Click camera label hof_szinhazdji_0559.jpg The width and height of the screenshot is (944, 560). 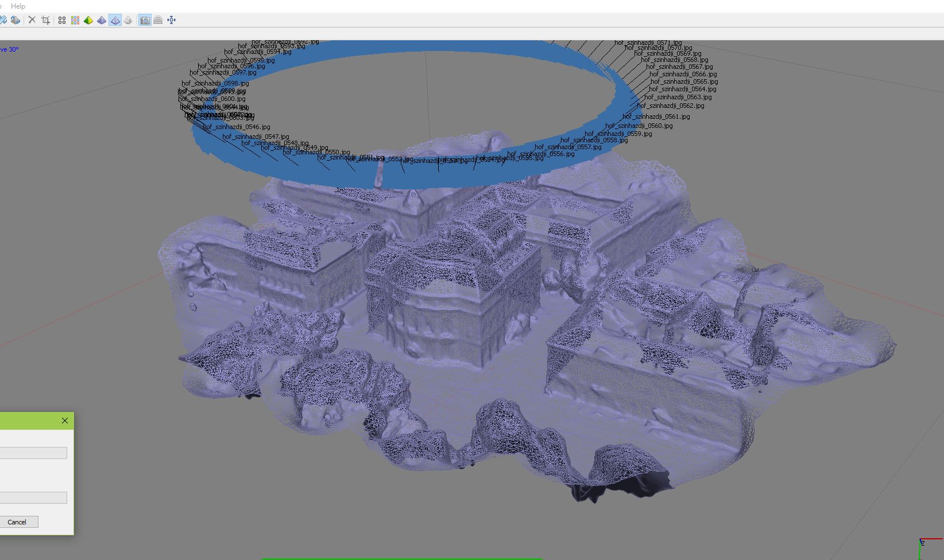(x=618, y=134)
